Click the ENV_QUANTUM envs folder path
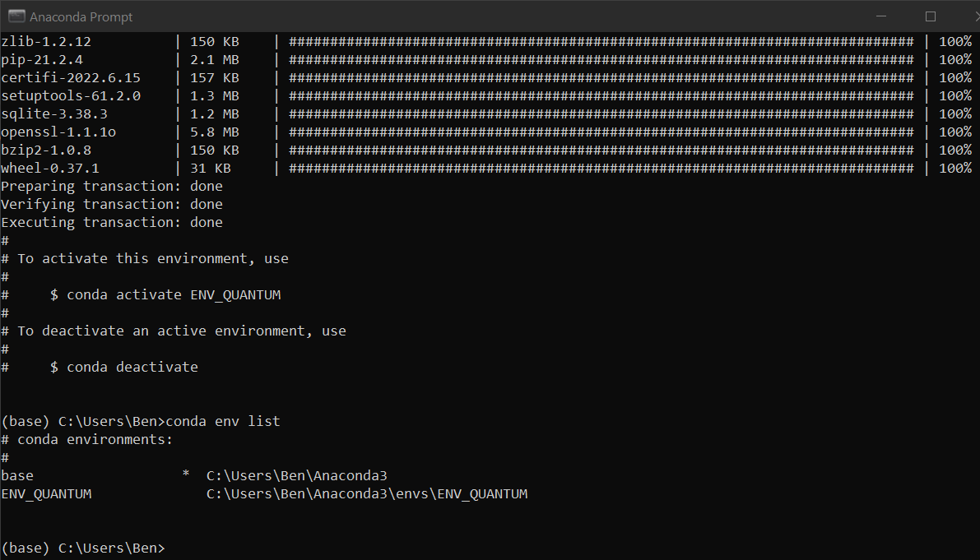The width and height of the screenshot is (980, 560). [366, 493]
